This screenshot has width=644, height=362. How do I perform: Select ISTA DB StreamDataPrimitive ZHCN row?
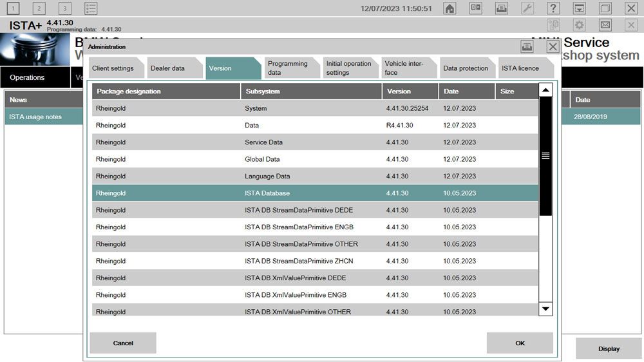(x=315, y=261)
